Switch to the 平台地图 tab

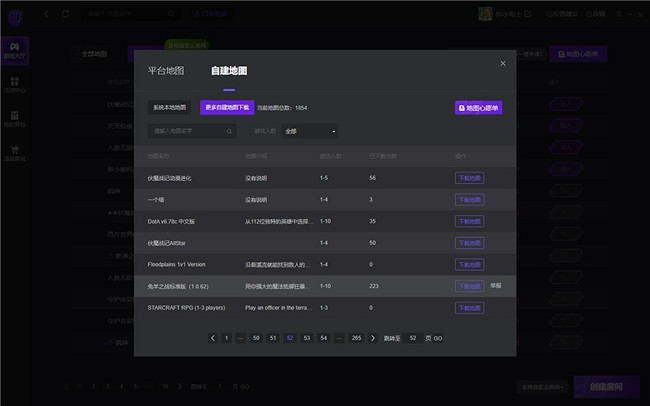click(166, 71)
